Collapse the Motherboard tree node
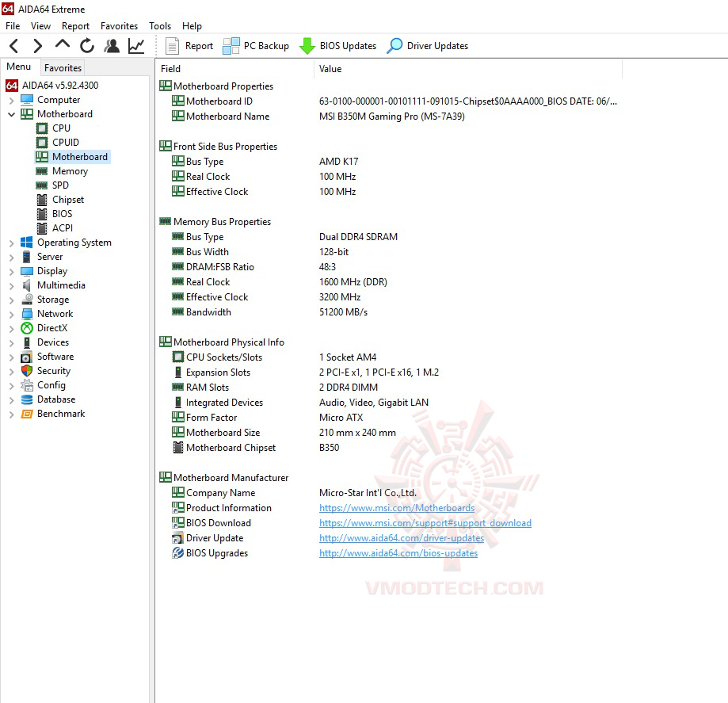The width and height of the screenshot is (728, 703). (x=12, y=114)
